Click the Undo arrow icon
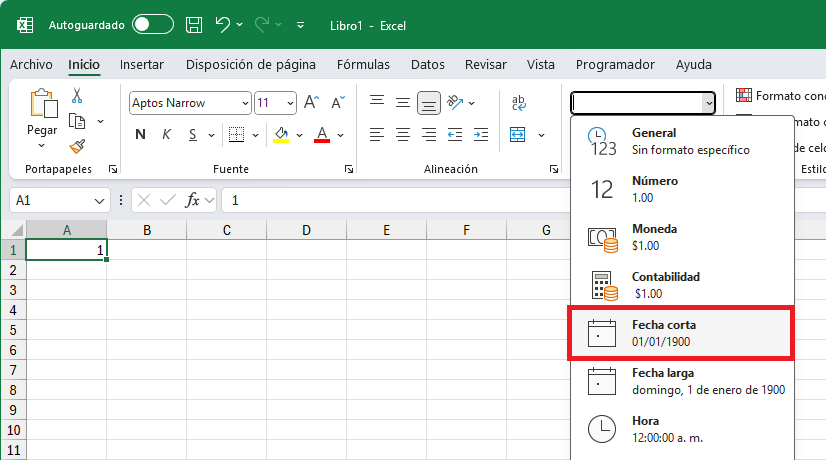Viewport: 826px width, 460px height. click(x=223, y=25)
